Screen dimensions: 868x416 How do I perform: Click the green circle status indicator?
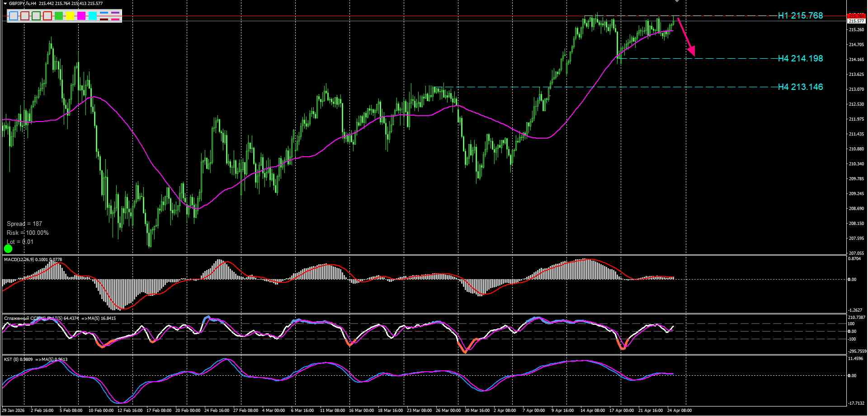click(8, 248)
